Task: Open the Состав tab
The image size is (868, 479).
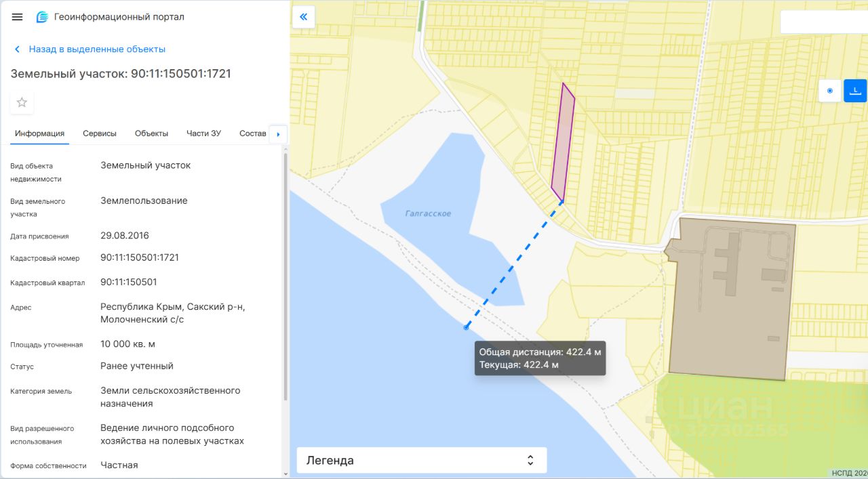Action: click(x=252, y=133)
